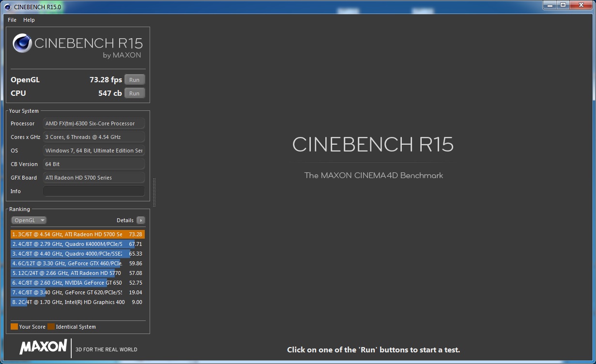Click the Cores x GHz value field

click(94, 137)
